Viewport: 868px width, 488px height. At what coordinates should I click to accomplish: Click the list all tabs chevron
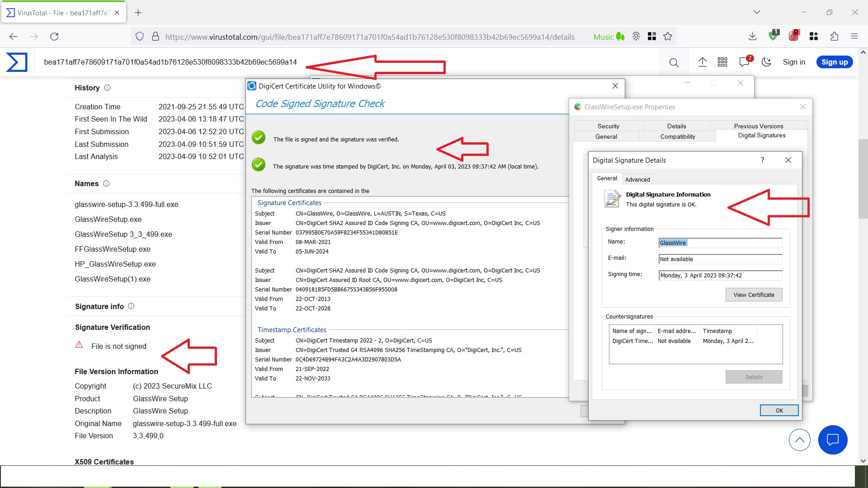coord(756,12)
